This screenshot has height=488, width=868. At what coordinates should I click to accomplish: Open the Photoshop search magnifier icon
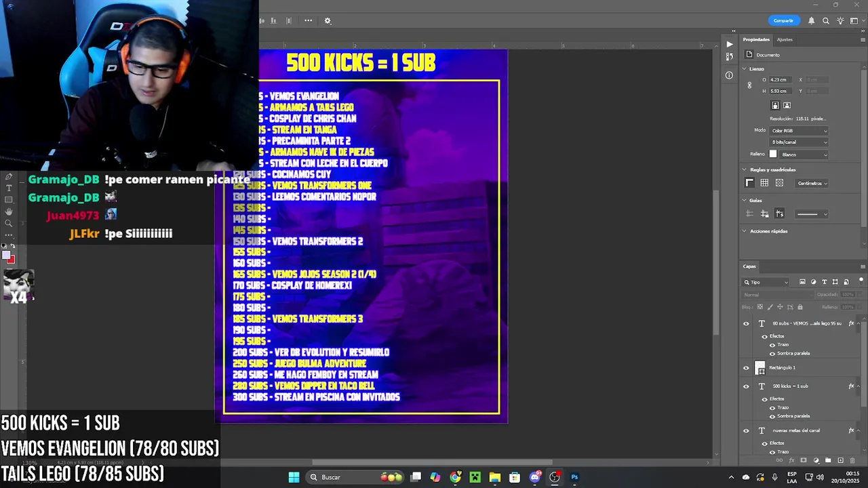tap(826, 21)
